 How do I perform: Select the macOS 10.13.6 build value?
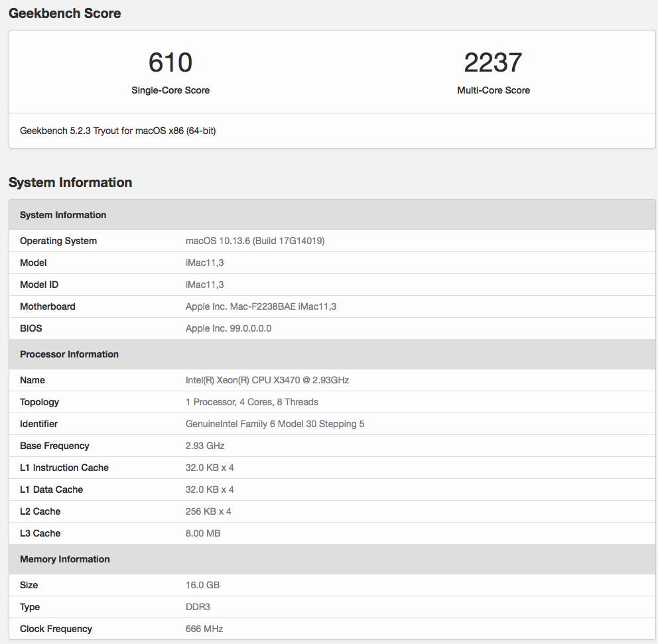[255, 241]
